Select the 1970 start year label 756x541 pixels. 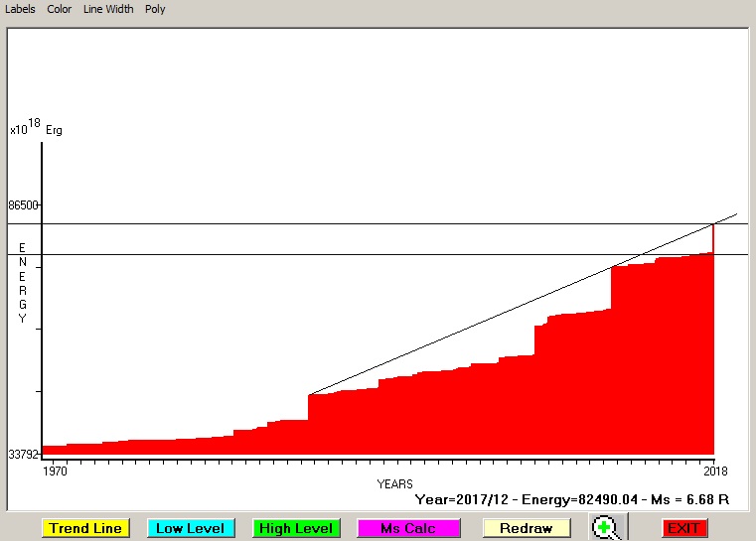pos(55,472)
